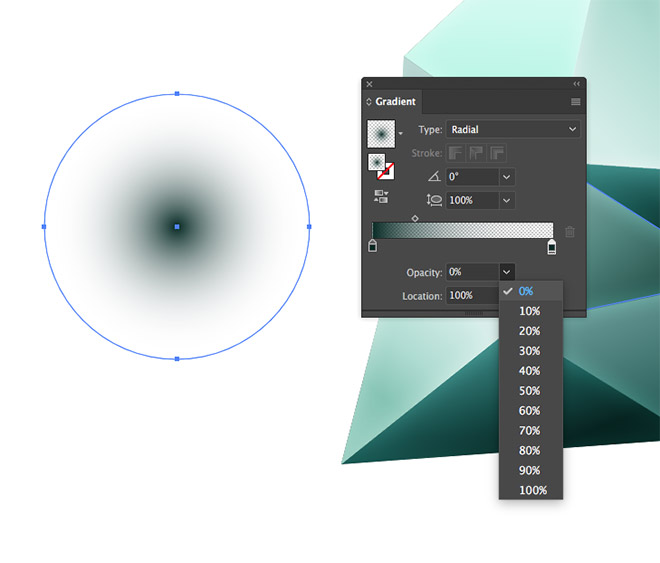Image resolution: width=660 pixels, height=563 pixels.
Task: Click the delete gradient stop trash icon
Action: (569, 232)
